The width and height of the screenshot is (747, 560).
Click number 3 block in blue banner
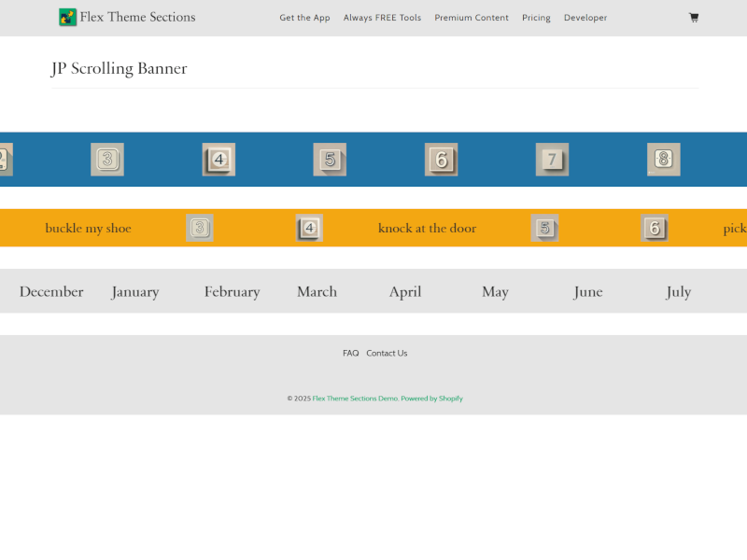click(x=107, y=160)
